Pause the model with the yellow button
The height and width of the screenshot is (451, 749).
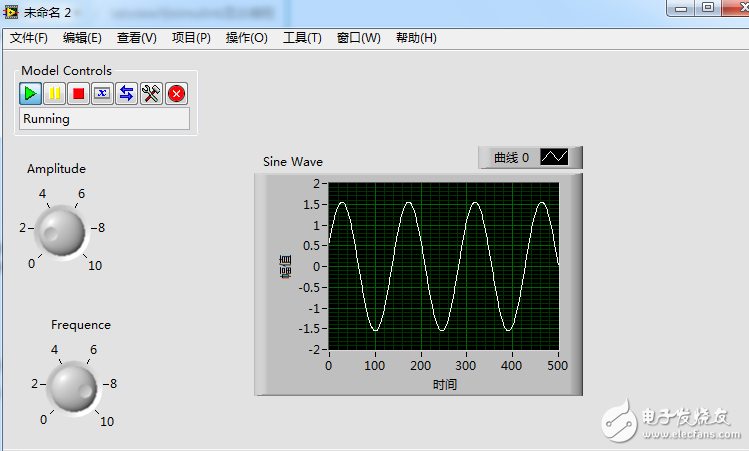point(54,93)
